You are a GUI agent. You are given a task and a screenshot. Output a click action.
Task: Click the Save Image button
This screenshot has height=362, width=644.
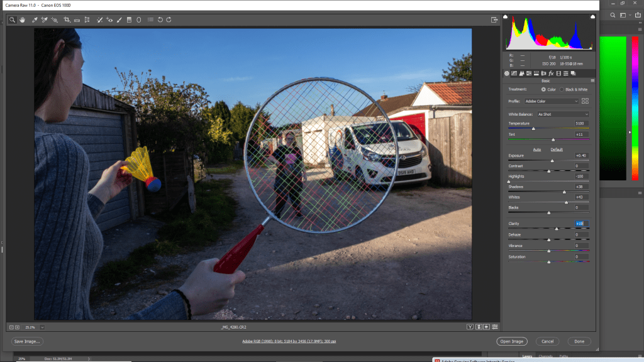(27, 341)
